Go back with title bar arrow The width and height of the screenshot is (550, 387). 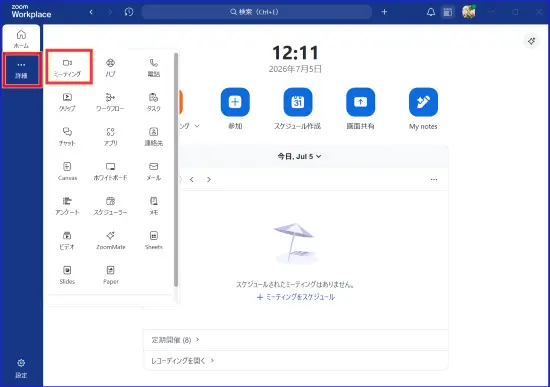tap(91, 12)
